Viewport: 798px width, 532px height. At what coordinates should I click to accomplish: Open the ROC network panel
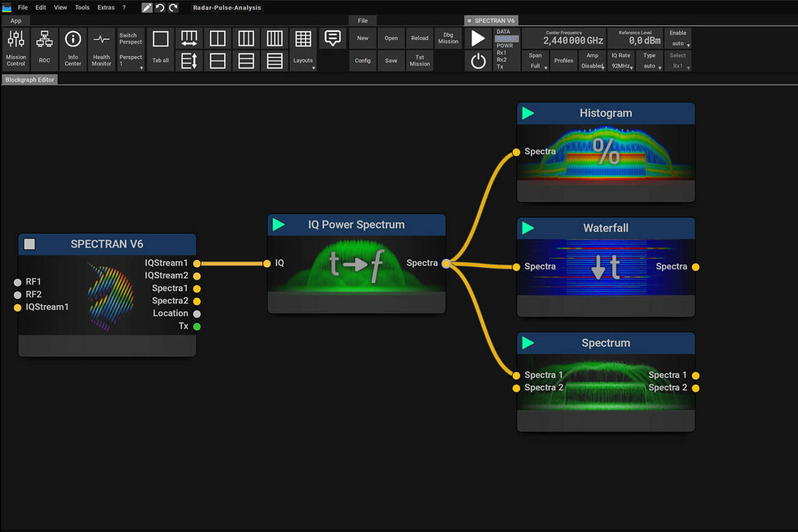pyautogui.click(x=44, y=49)
